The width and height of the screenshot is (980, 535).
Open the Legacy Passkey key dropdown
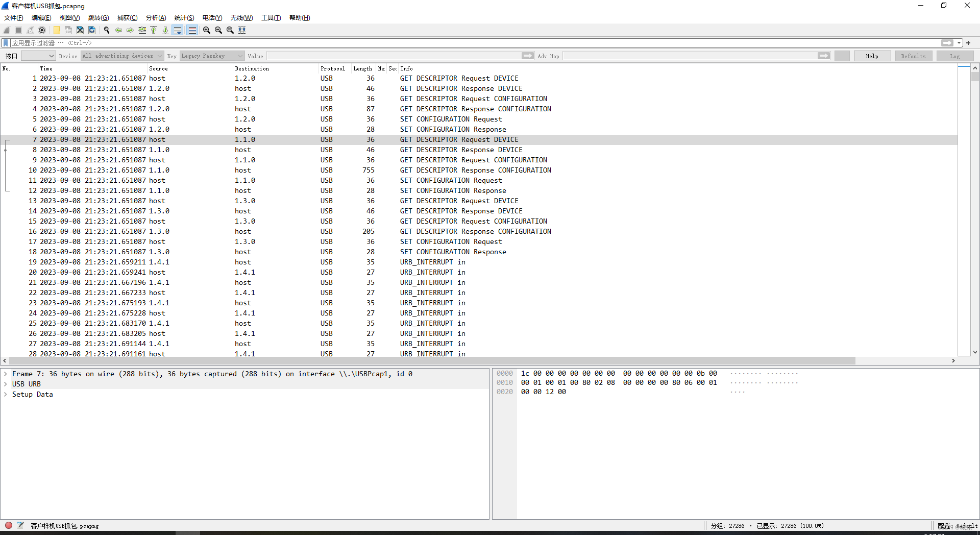212,56
